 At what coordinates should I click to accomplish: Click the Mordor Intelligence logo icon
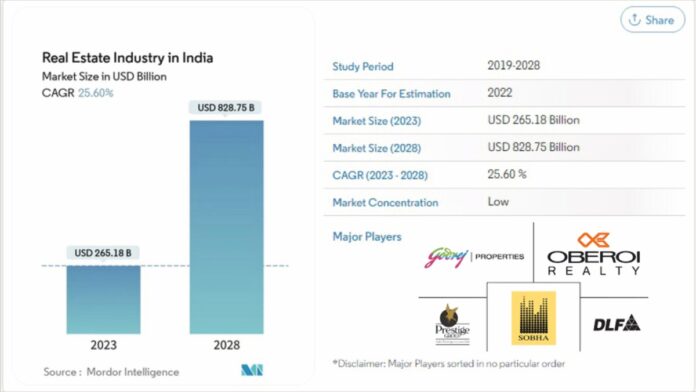click(252, 370)
